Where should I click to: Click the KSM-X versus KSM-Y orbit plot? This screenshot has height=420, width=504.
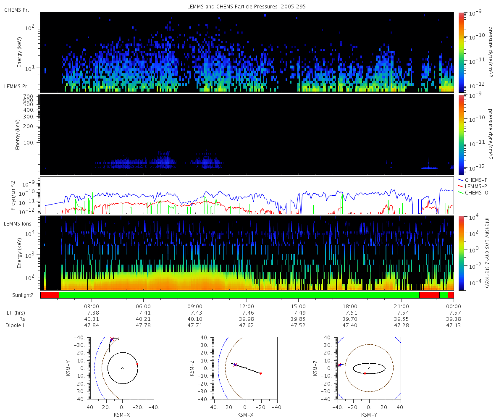122,368
